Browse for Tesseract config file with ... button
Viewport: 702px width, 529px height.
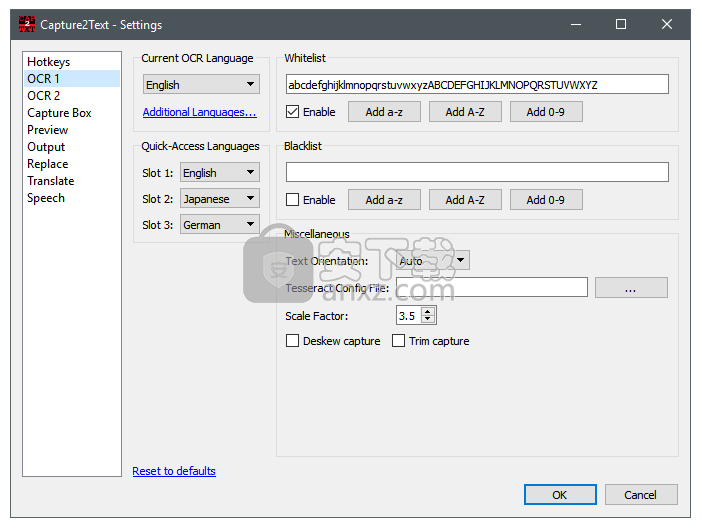point(631,287)
